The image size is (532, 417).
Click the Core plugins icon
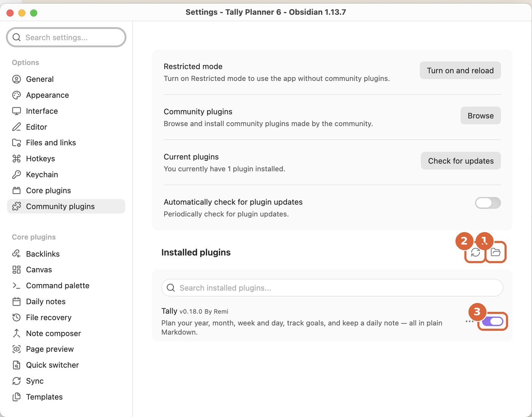(16, 191)
